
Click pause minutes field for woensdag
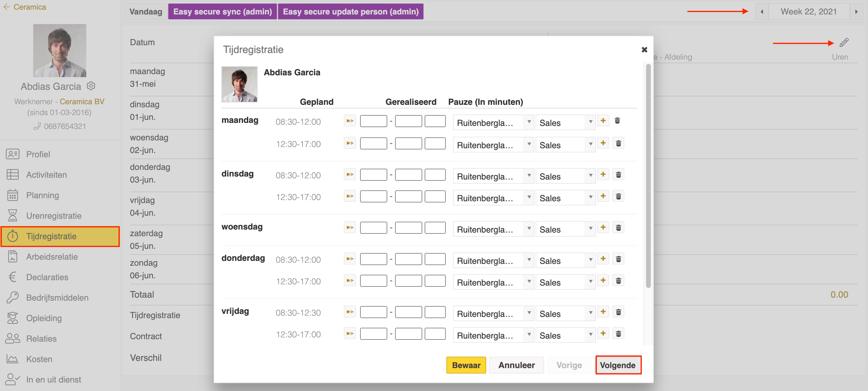coord(435,227)
